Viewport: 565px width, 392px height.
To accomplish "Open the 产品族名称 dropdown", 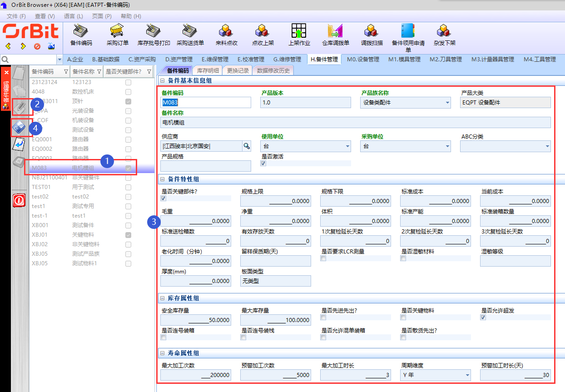I will (447, 103).
